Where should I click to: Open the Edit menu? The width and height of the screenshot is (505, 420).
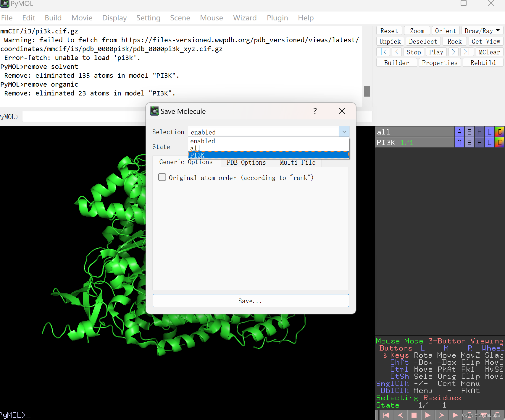pyautogui.click(x=29, y=18)
